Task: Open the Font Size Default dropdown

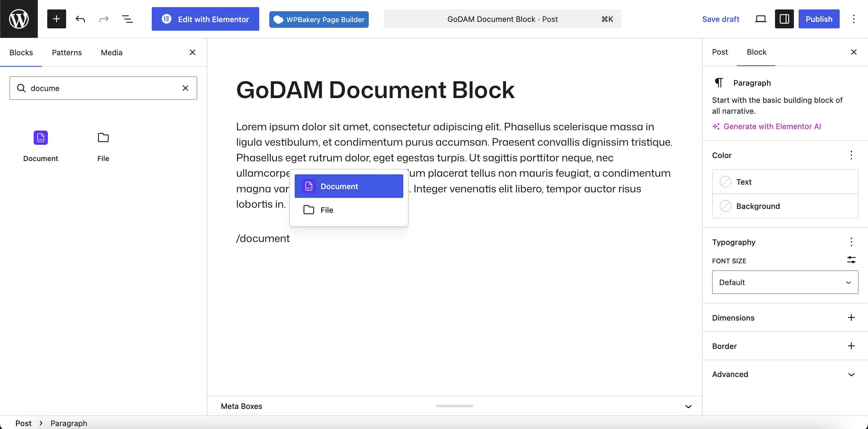Action: pyautogui.click(x=785, y=282)
